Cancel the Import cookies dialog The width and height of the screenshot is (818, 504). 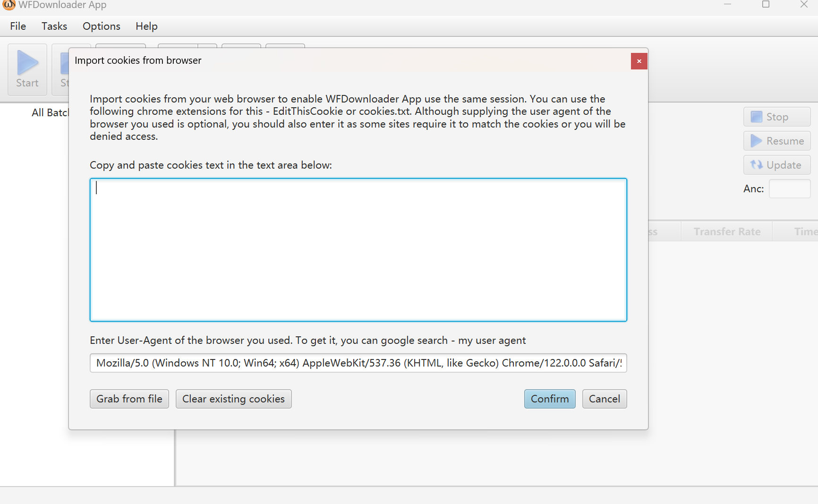(x=604, y=399)
